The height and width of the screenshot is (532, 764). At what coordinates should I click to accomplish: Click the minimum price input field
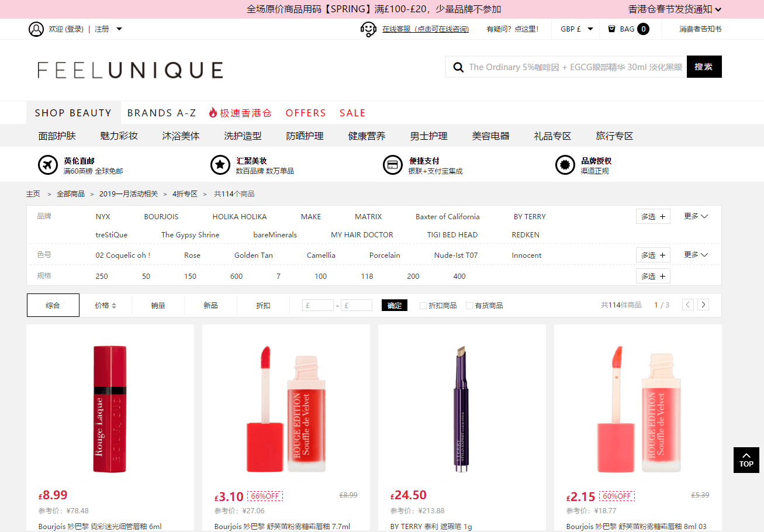click(318, 305)
